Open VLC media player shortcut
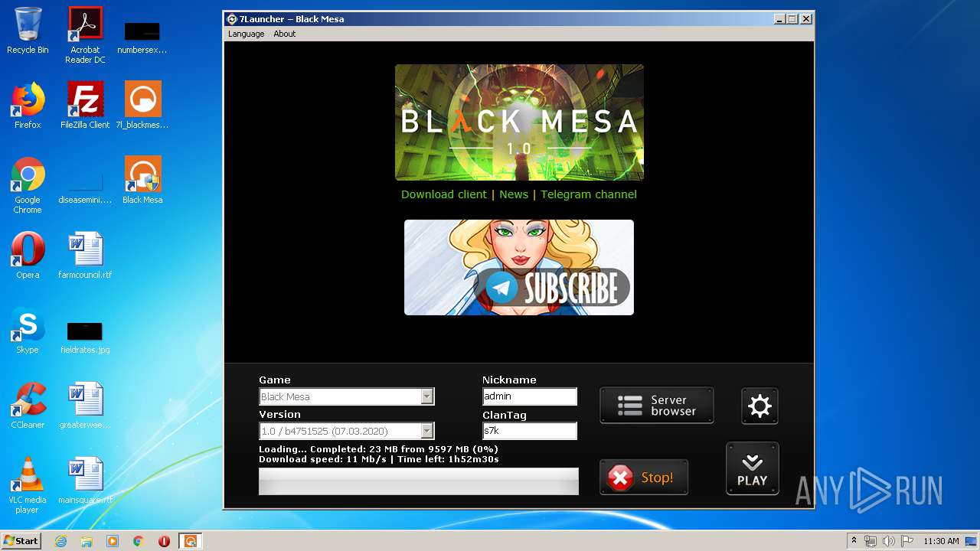The height and width of the screenshot is (551, 980). pos(28,485)
